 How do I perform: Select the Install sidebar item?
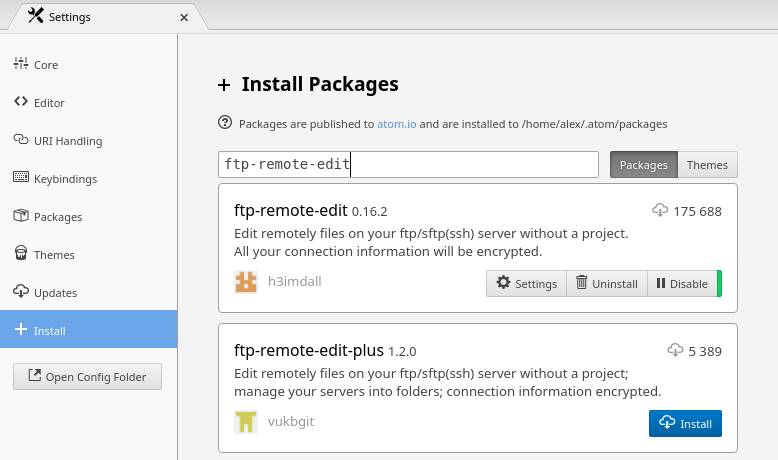88,329
